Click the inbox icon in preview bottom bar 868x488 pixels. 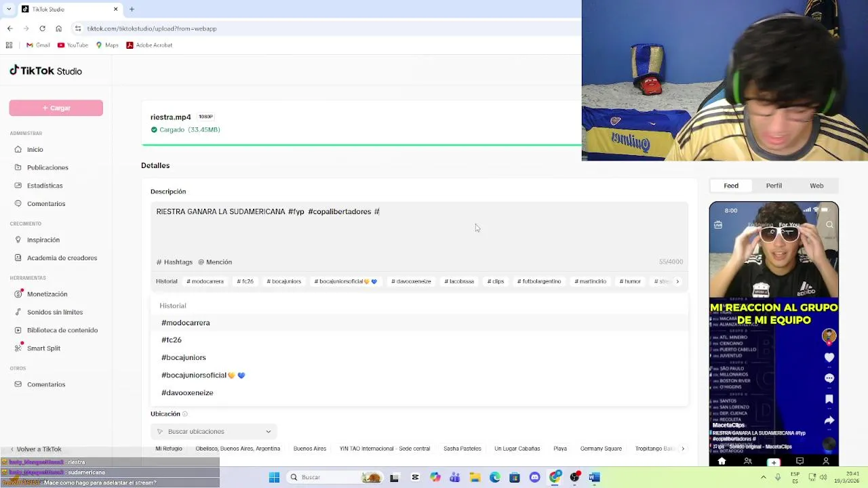point(800,461)
